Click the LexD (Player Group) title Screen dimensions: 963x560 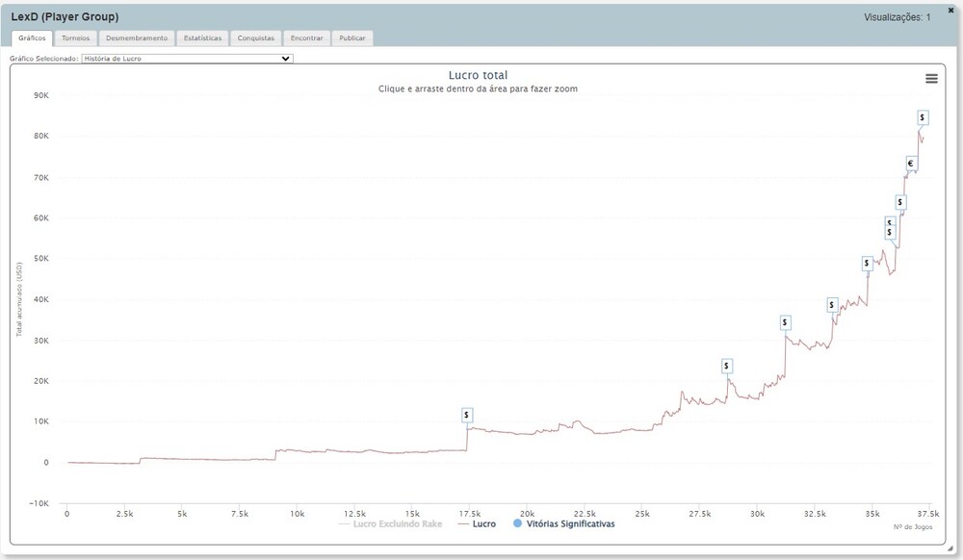[65, 16]
